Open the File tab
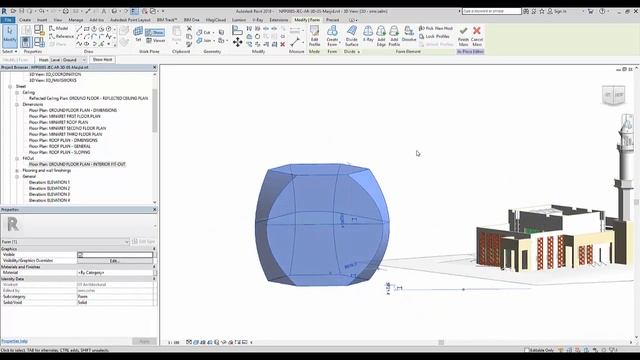 (8, 20)
